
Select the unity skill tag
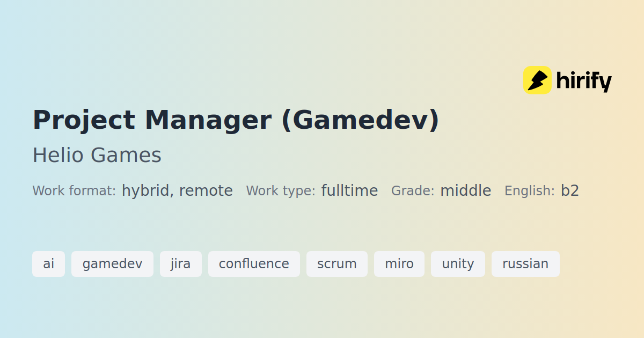point(458,264)
